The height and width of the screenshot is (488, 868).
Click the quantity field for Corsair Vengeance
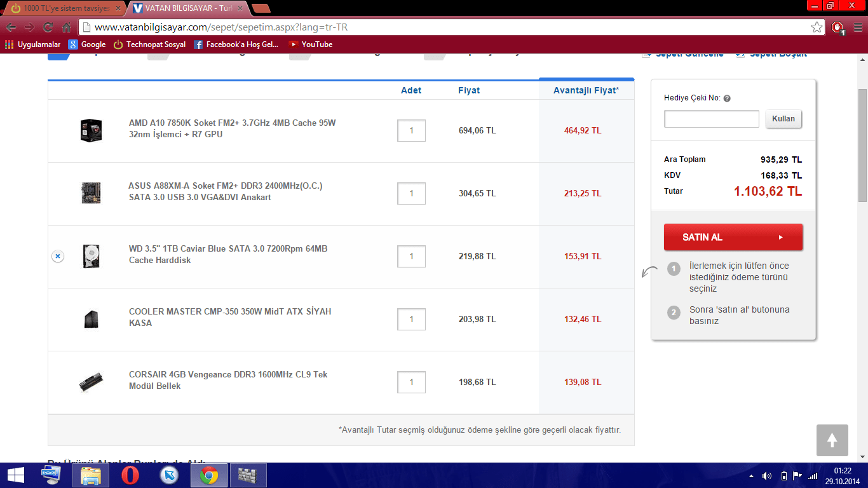tap(411, 382)
